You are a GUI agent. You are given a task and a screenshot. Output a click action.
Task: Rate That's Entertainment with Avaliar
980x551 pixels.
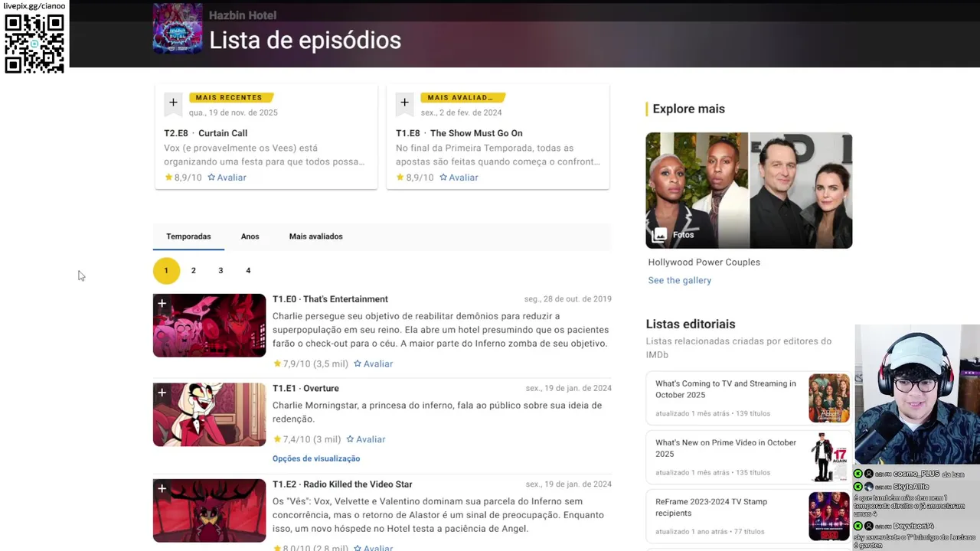tap(373, 364)
